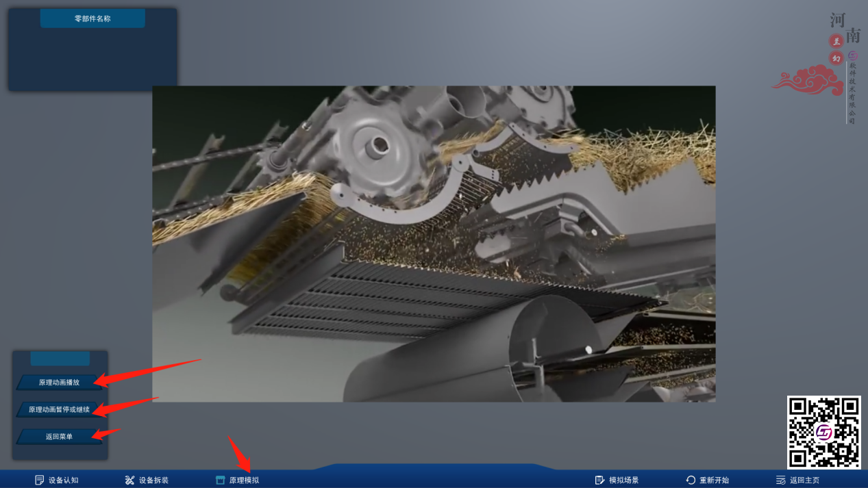868x488 pixels.
Task: Click the QR code image
Action: 823,432
